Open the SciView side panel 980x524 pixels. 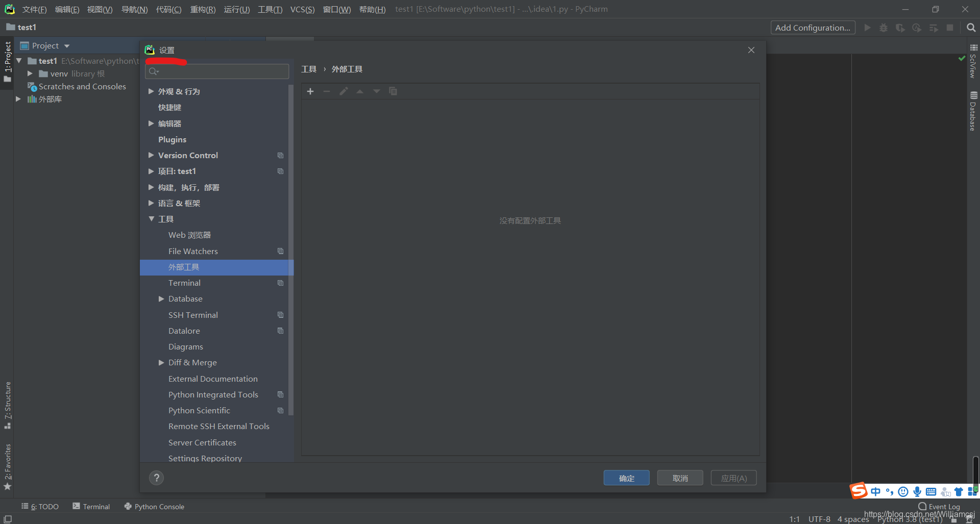[x=973, y=61]
